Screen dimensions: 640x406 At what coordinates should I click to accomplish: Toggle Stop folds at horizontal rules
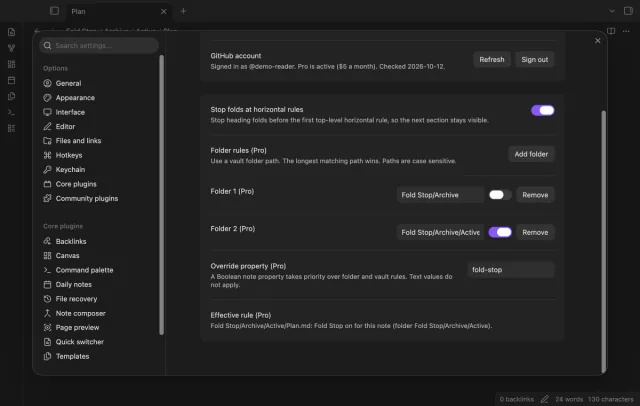(x=542, y=111)
